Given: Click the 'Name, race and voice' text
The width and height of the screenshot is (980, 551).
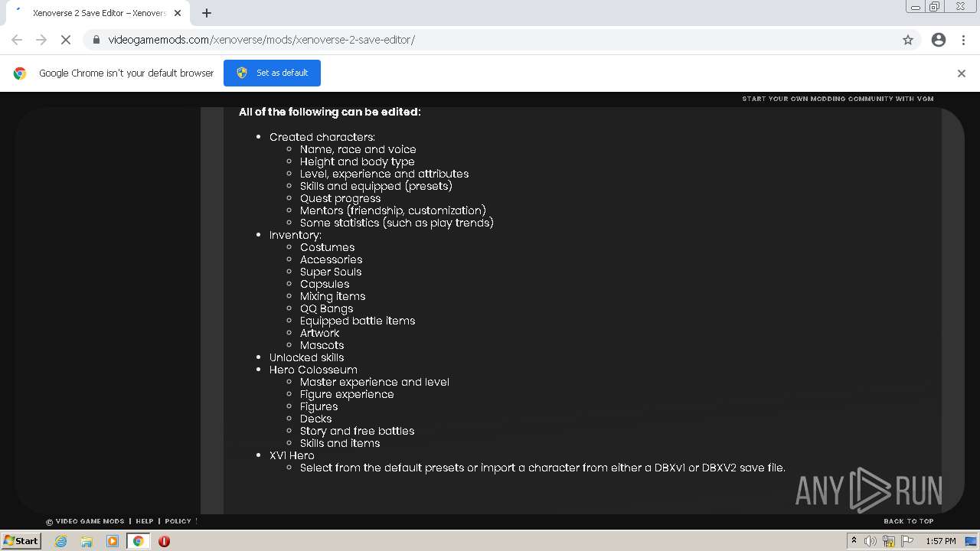Looking at the screenshot, I should tap(358, 149).
